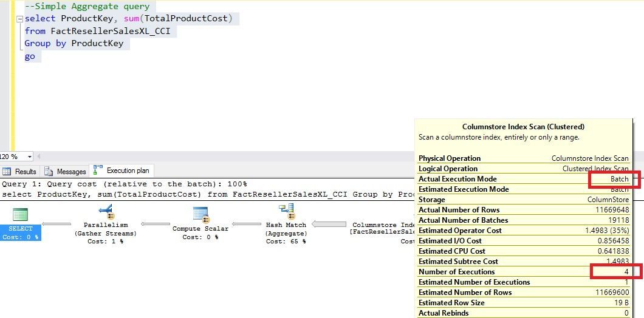The image size is (644, 318).
Task: Click the Physical Operation row in tooltip
Action: [523, 158]
